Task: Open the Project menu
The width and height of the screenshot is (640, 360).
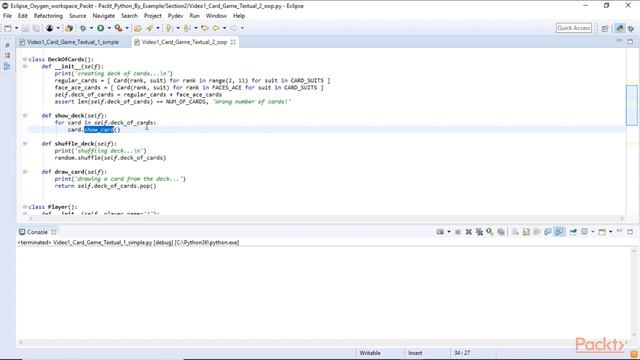Action: [153, 16]
